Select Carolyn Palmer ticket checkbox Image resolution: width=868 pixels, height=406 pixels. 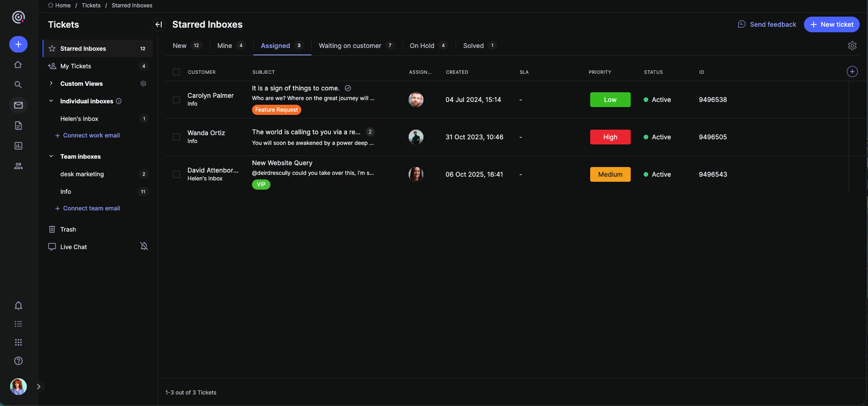pos(176,100)
